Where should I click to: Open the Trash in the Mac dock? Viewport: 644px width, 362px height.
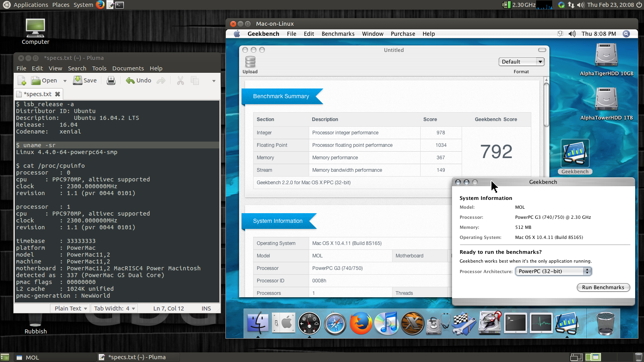coord(605,323)
